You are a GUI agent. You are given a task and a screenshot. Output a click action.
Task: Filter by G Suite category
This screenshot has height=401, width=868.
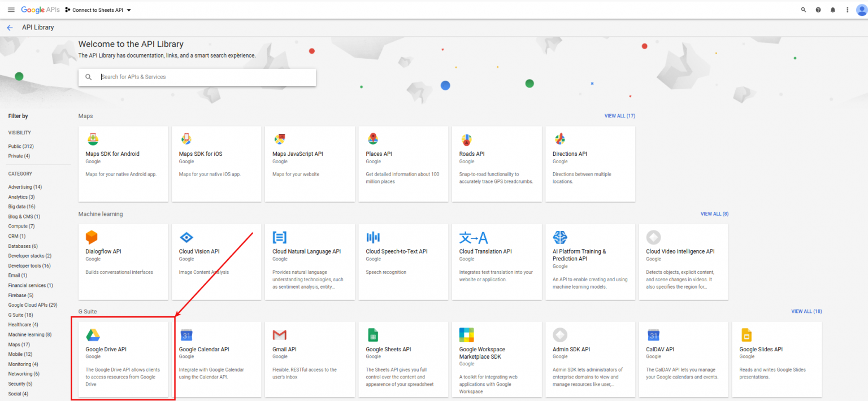(20, 315)
